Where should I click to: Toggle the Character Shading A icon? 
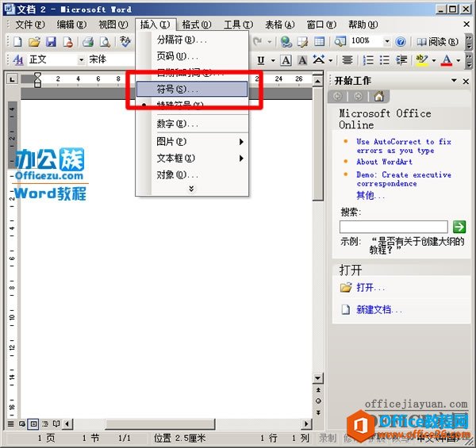(x=302, y=60)
